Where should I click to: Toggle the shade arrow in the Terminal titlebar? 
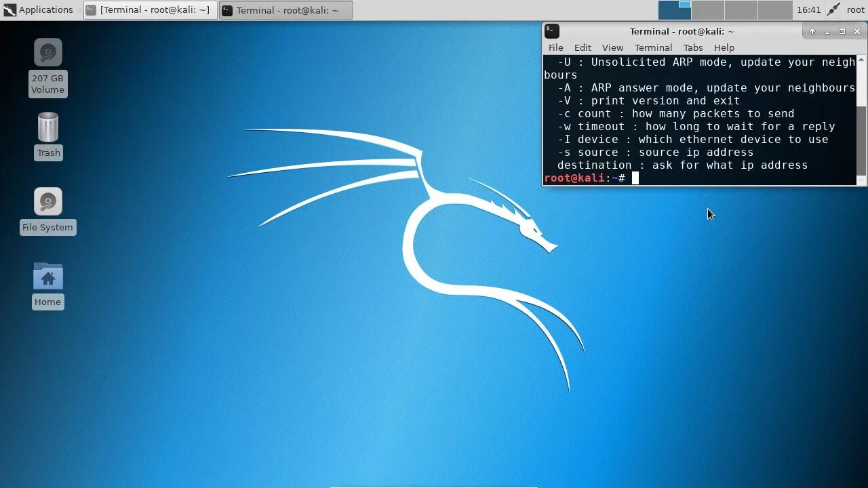[812, 31]
